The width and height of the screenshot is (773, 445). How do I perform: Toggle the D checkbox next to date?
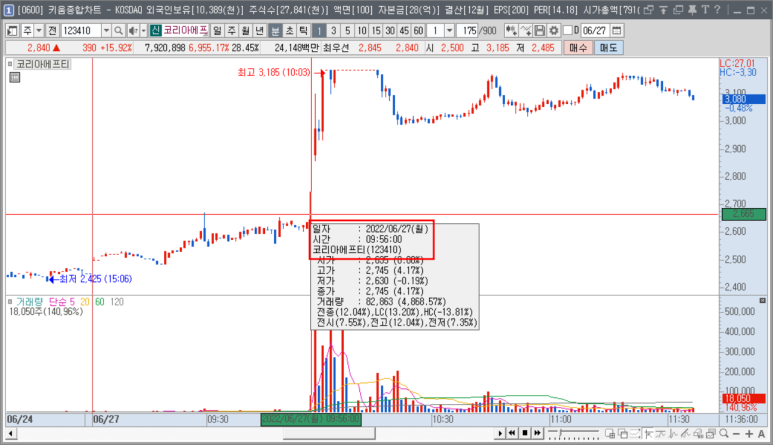point(567,31)
